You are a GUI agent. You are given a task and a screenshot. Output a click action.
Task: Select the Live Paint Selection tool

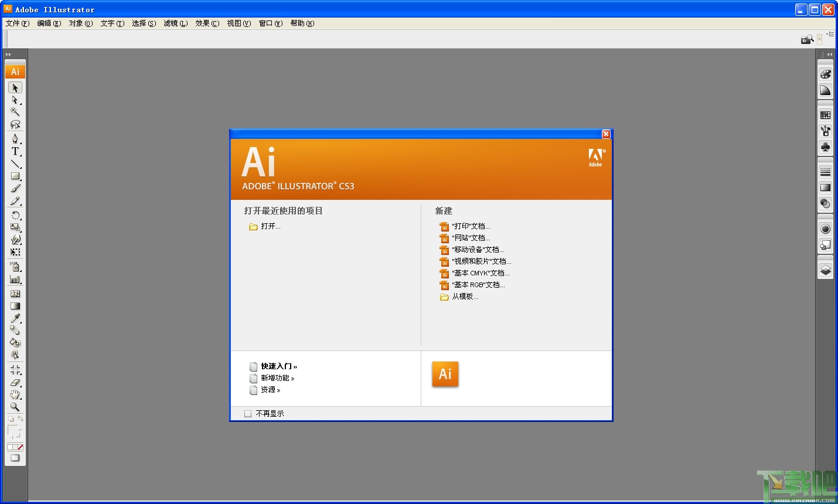pos(15,355)
